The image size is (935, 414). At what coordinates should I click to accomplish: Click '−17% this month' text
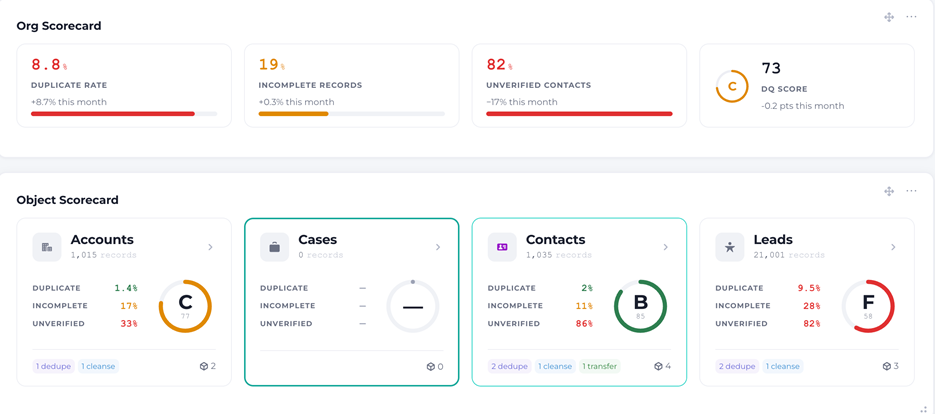pos(522,102)
